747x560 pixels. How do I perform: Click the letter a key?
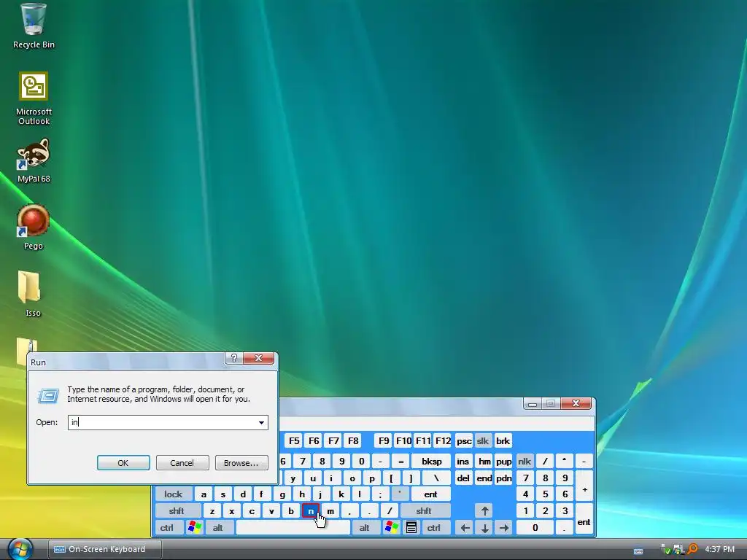(204, 494)
